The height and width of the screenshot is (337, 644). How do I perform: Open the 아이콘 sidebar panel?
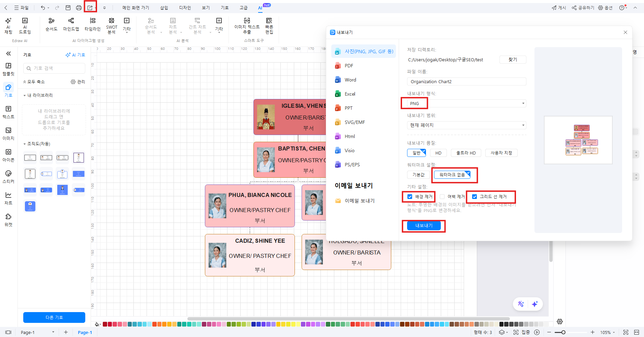8,156
